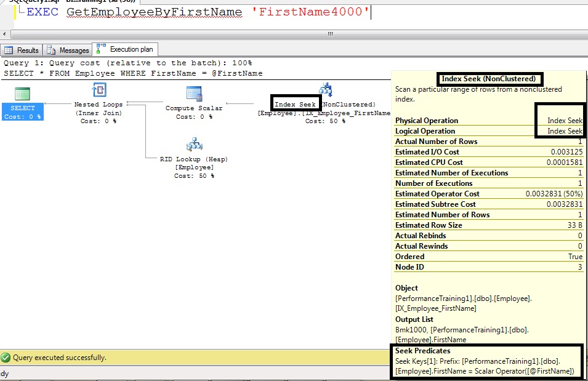Select the SELECT operator icon in plan
The width and height of the screenshot is (588, 381).
tap(22, 94)
